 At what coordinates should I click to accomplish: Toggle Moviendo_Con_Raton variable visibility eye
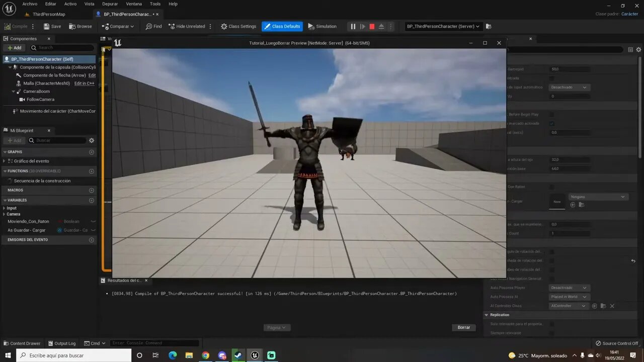tap(93, 221)
